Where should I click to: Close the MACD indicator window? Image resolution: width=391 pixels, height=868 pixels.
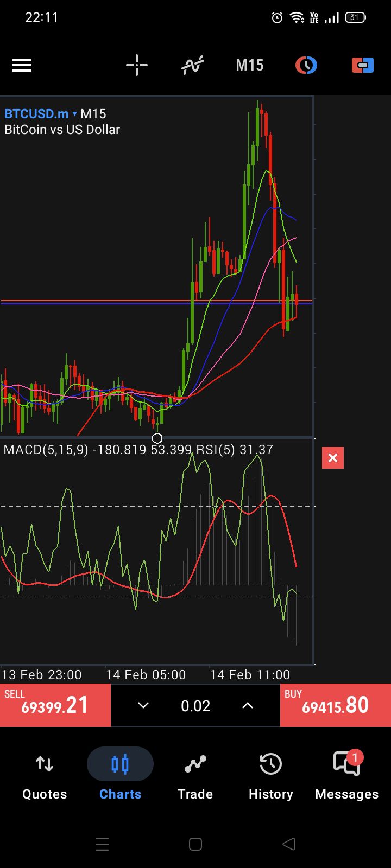333,458
